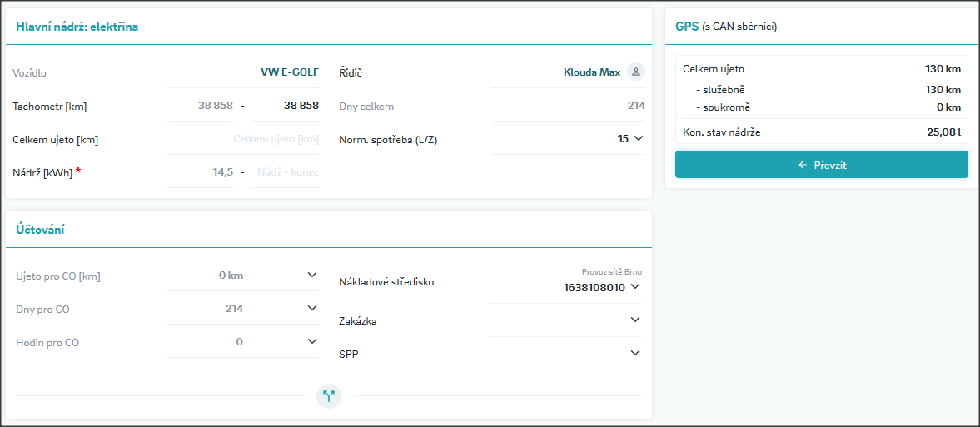Open the Nákladové středisko dropdown
The width and height of the screenshot is (980, 427).
(635, 287)
